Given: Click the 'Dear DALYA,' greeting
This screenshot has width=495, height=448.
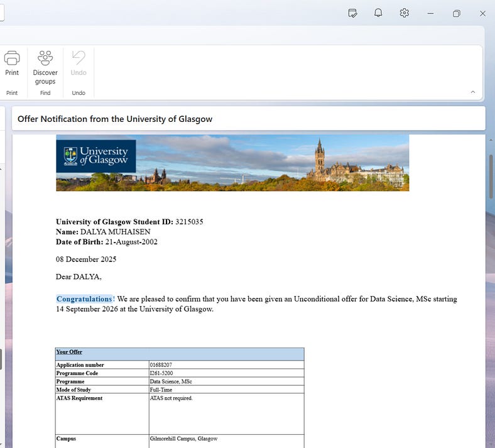Looking at the screenshot, I should [79, 276].
